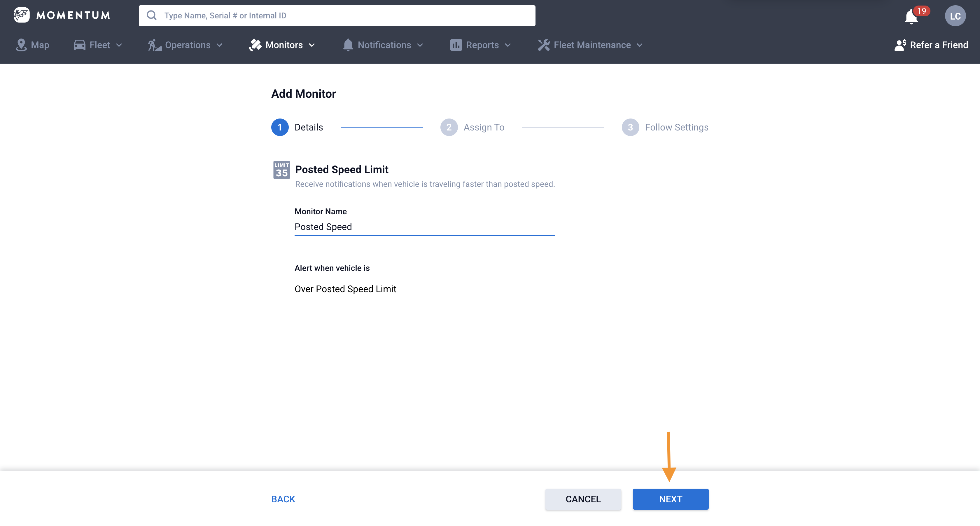Image resolution: width=980 pixels, height=526 pixels.
Task: Click the Fleet Maintenance wrench icon
Action: [x=543, y=45]
